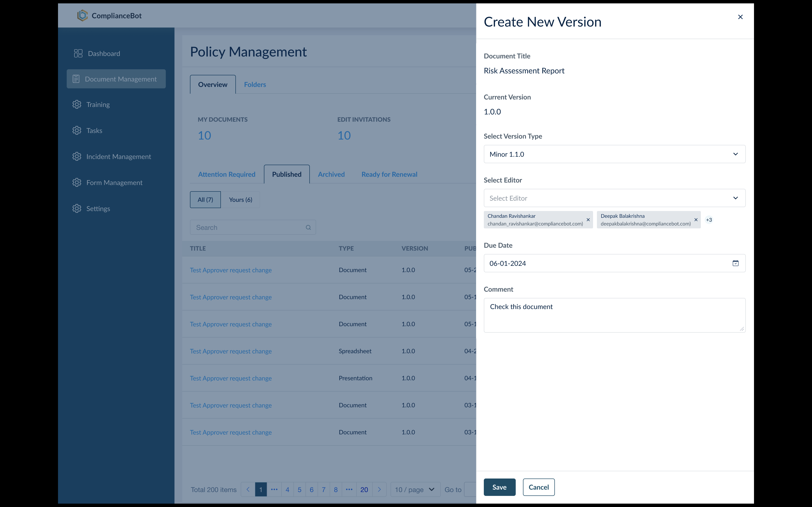Click the Save button
This screenshot has height=507, width=812.
(x=499, y=487)
